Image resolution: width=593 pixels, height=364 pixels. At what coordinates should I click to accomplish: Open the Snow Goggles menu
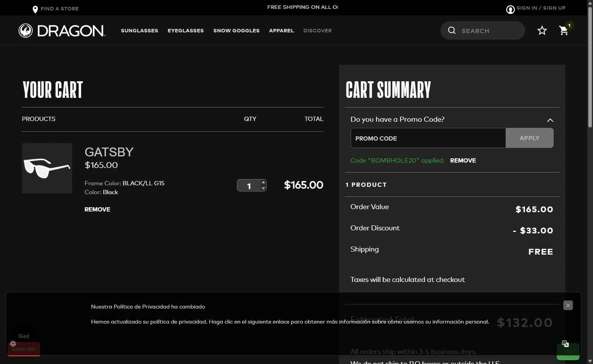(x=237, y=31)
